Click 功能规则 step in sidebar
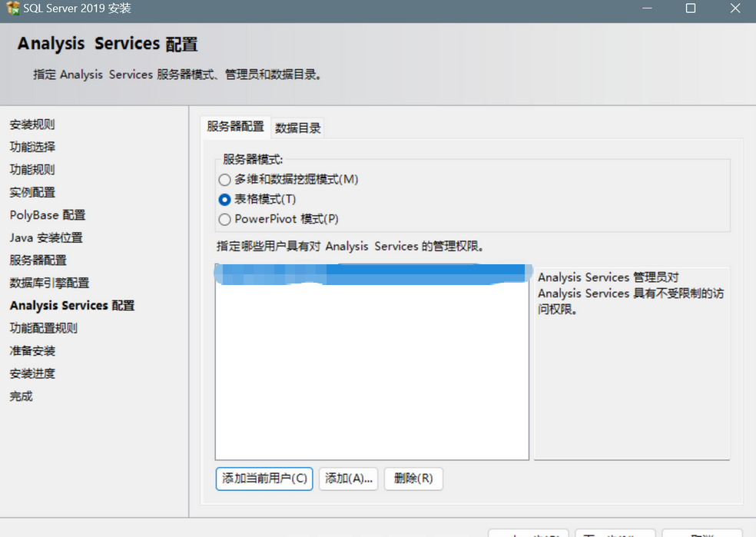Image resolution: width=756 pixels, height=537 pixels. pyautogui.click(x=32, y=170)
